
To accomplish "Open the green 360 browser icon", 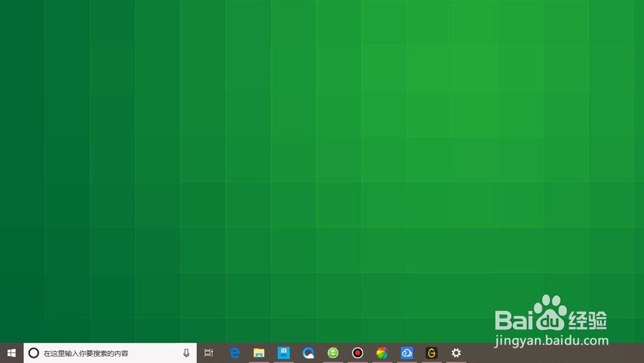I will pyautogui.click(x=333, y=353).
